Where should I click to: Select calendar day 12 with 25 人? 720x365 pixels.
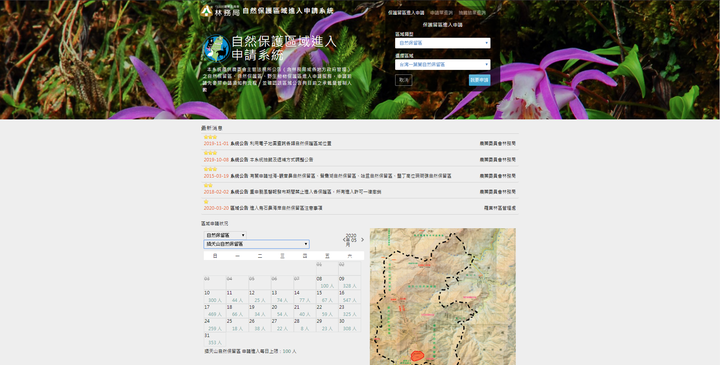click(x=259, y=297)
